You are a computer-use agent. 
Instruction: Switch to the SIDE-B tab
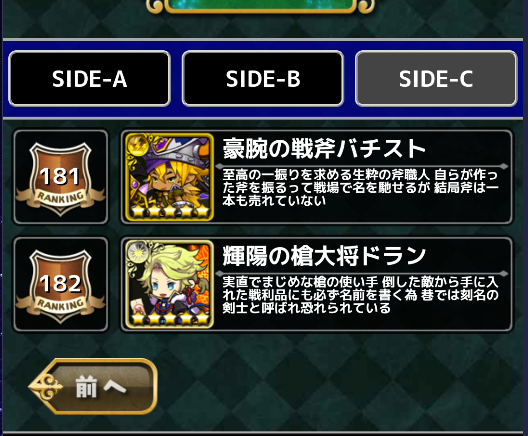pos(263,78)
